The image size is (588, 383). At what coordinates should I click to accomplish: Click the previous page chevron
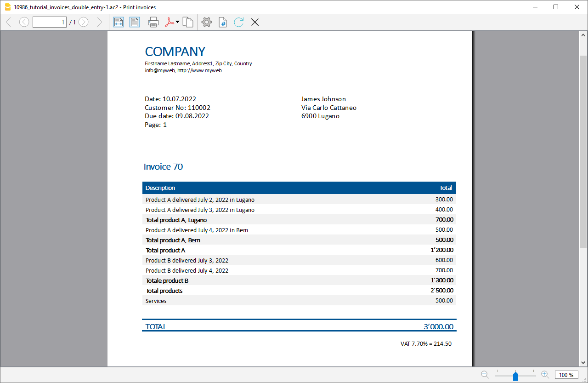pos(23,22)
